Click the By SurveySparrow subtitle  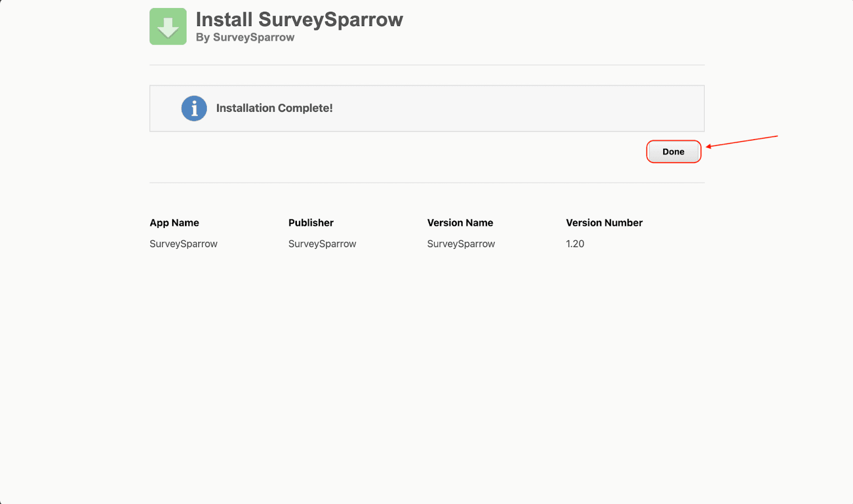[245, 37]
